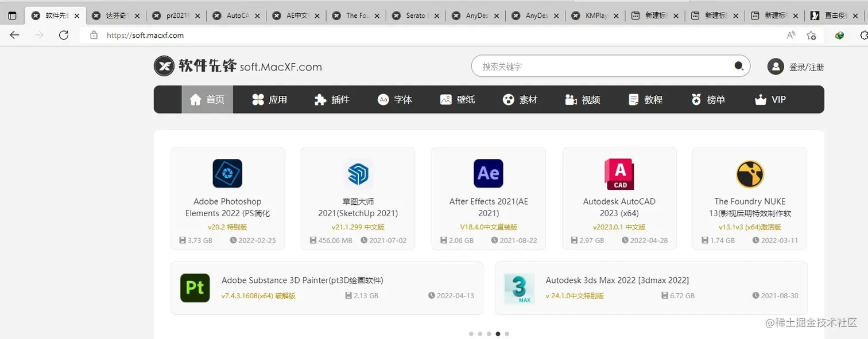Click the 字体 Aa icon
Image resolution: width=868 pixels, height=339 pixels.
tap(383, 100)
